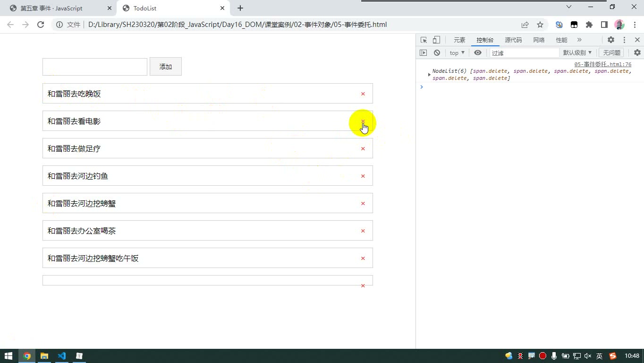Show more DevTools tabs with the chevron
The image size is (644, 363).
coord(579,40)
